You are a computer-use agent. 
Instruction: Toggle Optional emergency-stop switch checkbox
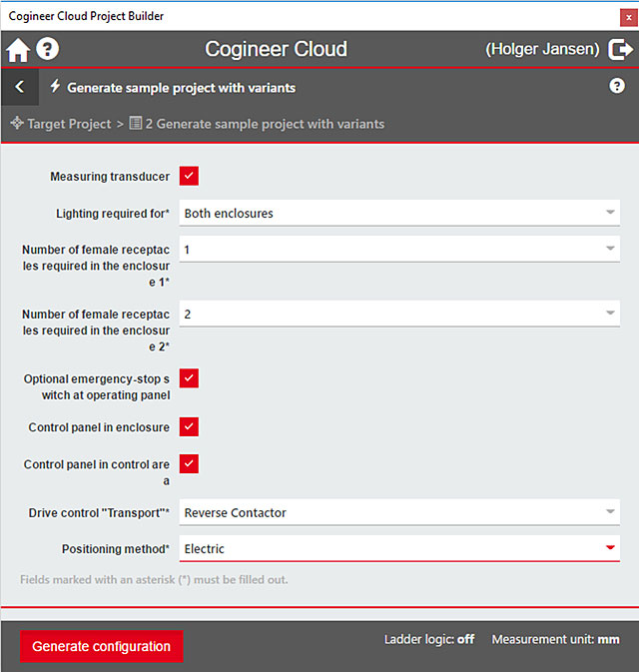tap(189, 378)
